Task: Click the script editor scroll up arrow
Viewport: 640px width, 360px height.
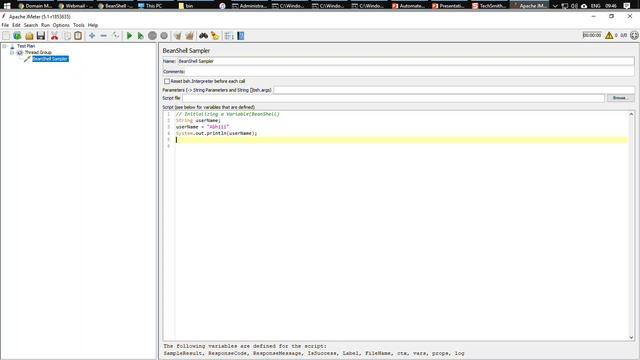Action: pos(631,114)
